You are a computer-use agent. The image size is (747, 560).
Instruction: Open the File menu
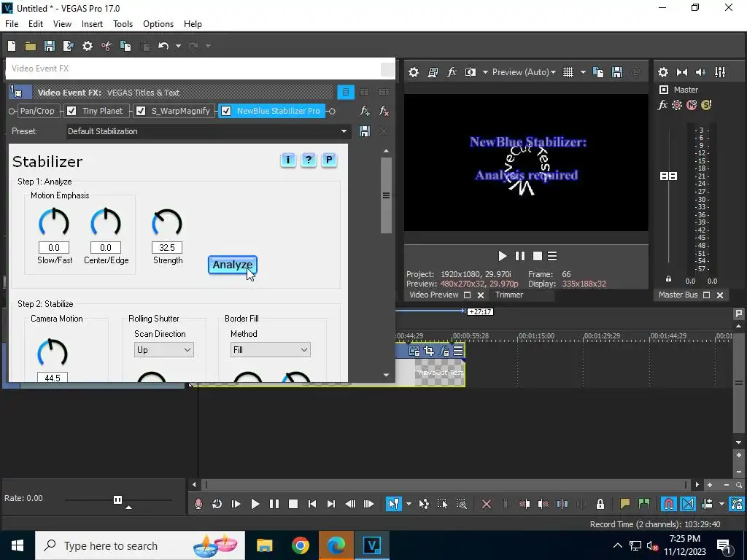(x=12, y=24)
